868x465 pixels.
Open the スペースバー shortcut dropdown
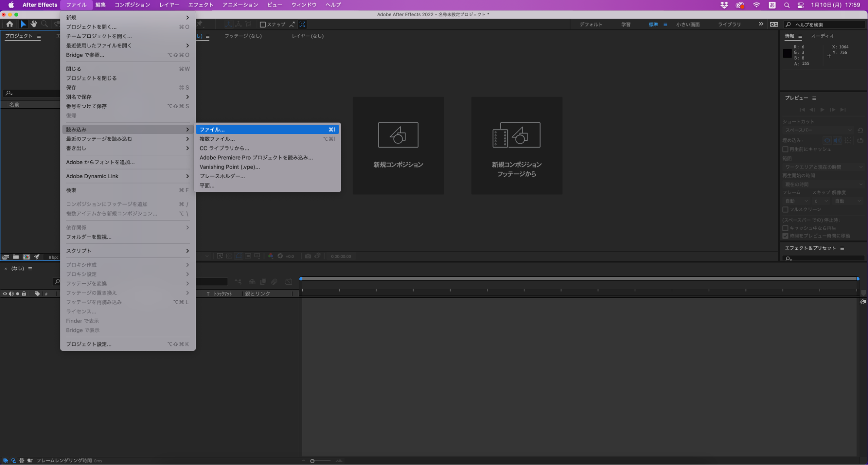pyautogui.click(x=818, y=130)
